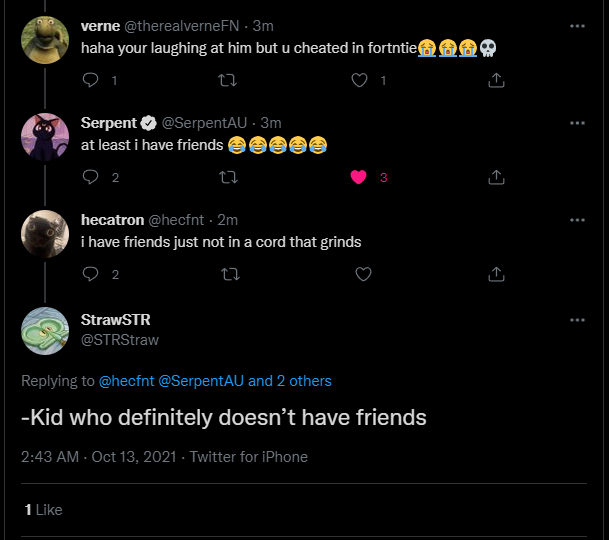Open more options on Serpent's tweet
Screen dimensions: 609x540
(x=577, y=122)
